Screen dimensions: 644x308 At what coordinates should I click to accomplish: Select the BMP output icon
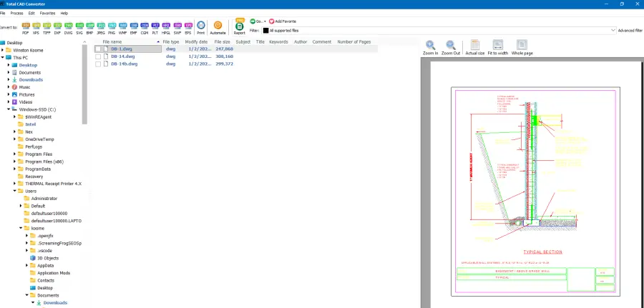point(90,27)
